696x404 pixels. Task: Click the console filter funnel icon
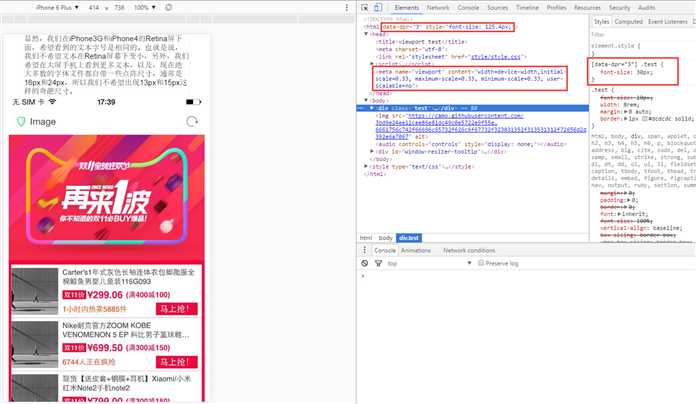tap(378, 263)
